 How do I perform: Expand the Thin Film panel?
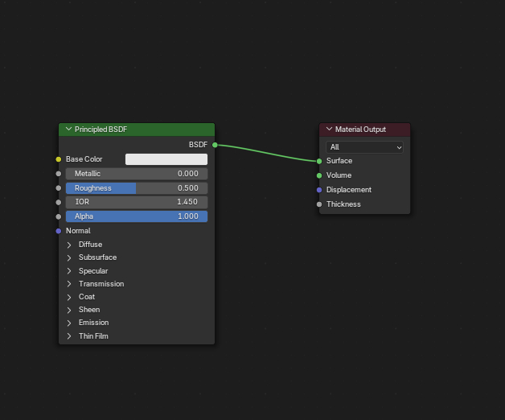[x=69, y=336]
